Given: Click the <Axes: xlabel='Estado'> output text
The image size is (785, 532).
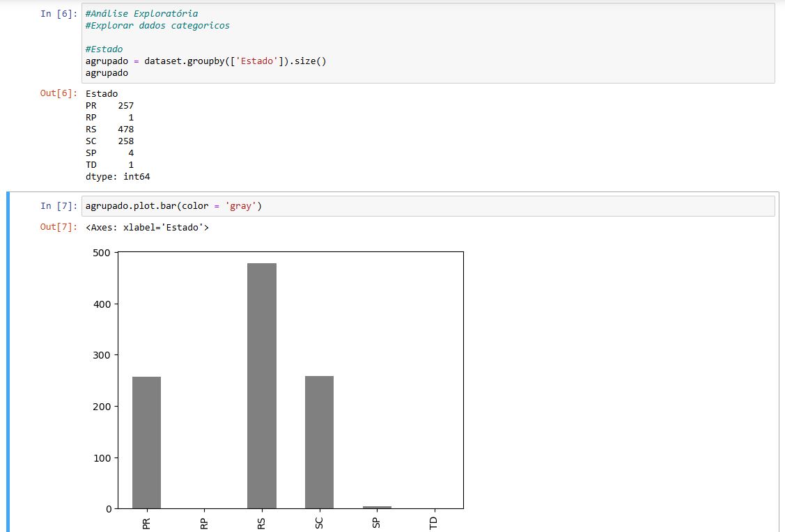Looking at the screenshot, I should click(147, 227).
